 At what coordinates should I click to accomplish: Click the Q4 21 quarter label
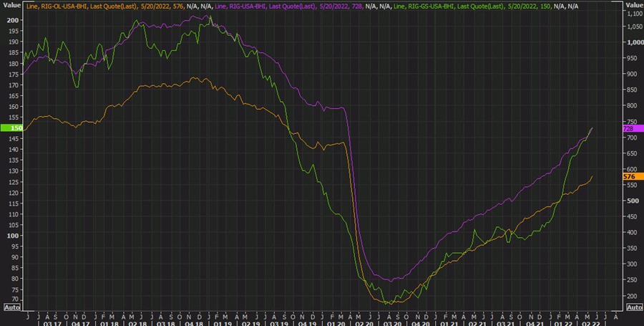[x=535, y=323]
